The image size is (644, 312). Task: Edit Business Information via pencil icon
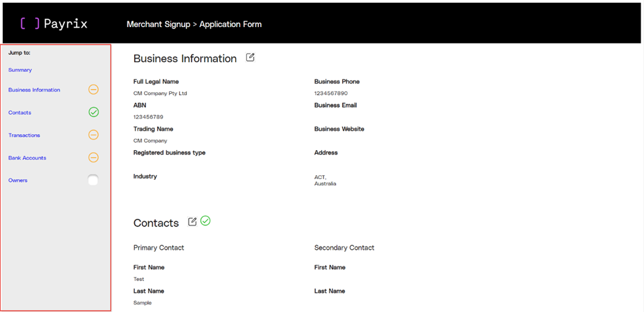[x=250, y=58]
